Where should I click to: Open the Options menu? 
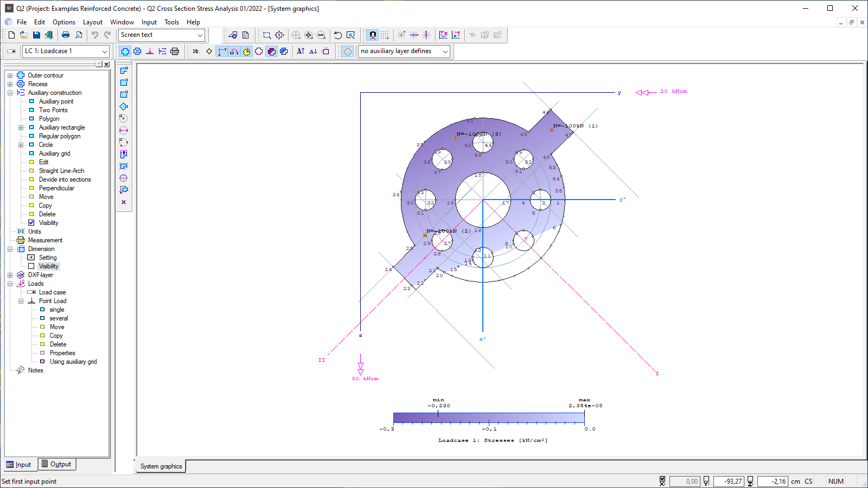click(64, 22)
